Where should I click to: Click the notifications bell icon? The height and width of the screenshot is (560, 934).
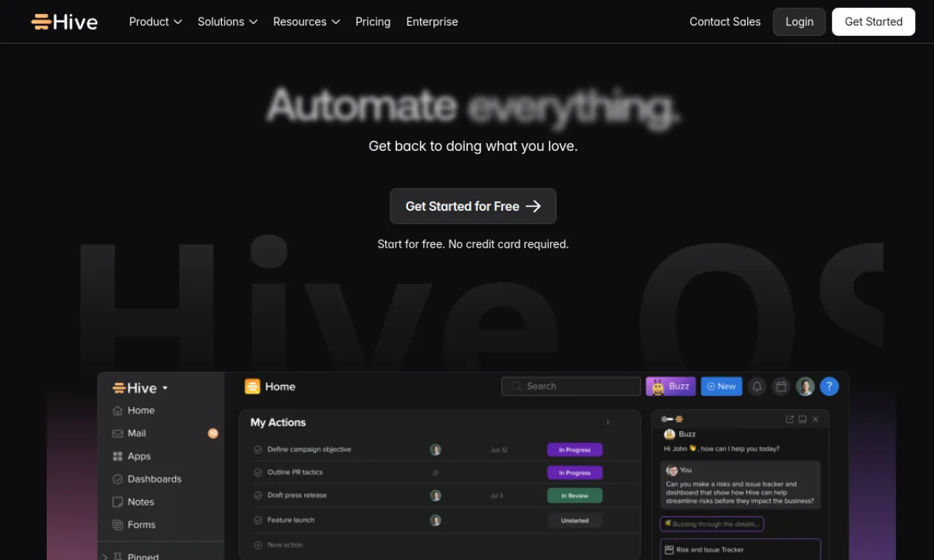click(x=757, y=386)
